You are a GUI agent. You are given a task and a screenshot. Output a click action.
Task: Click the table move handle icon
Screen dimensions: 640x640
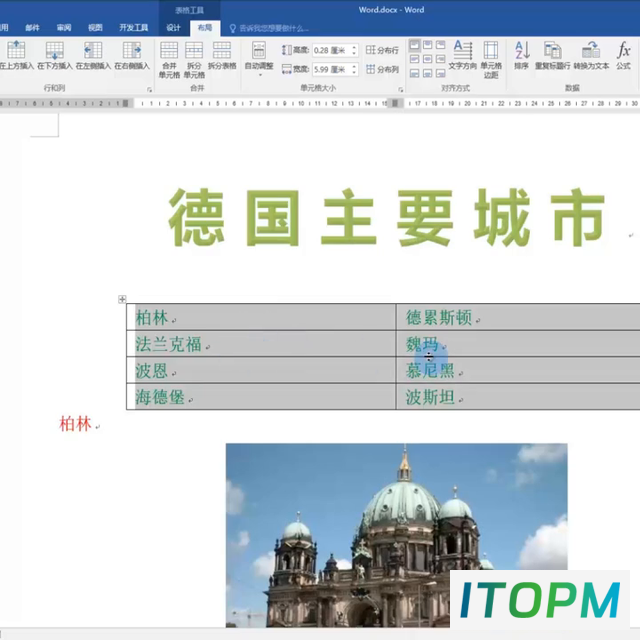[x=122, y=299]
